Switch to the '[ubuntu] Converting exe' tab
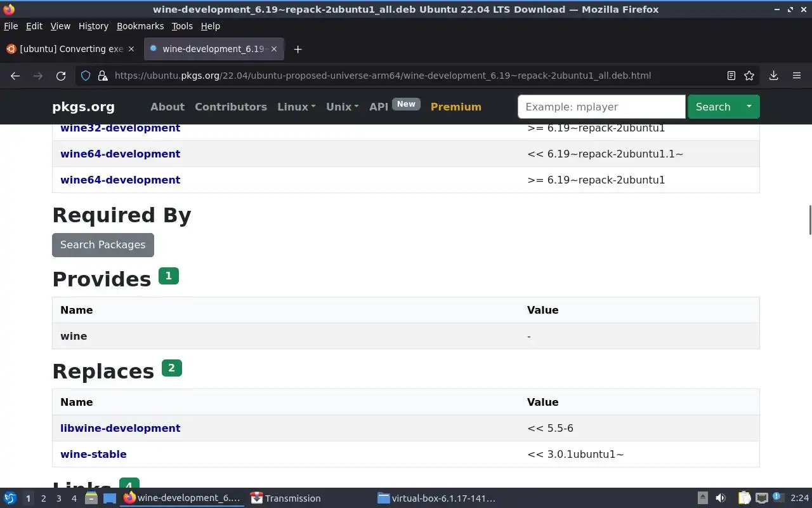Screen dimensions: 812x508 coord(70,49)
